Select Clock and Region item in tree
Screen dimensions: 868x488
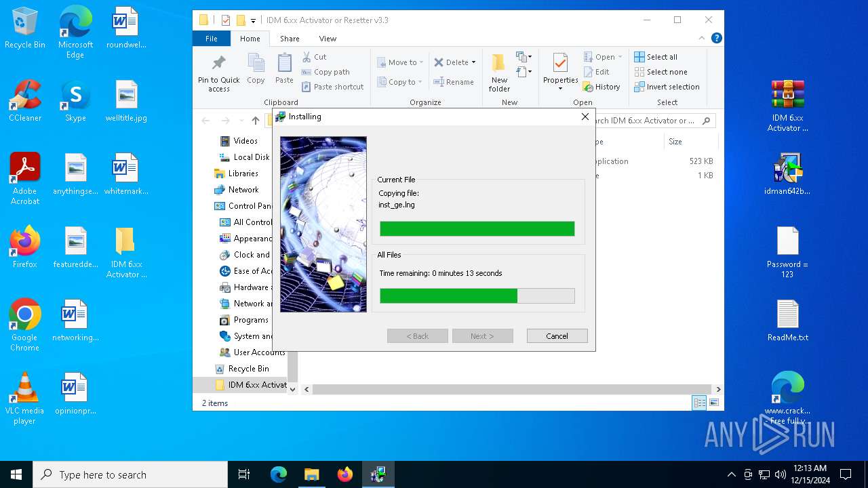[244, 255]
